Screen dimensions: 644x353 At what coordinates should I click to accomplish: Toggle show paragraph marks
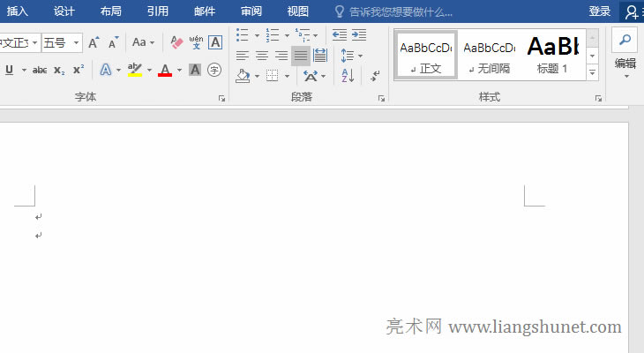[375, 77]
